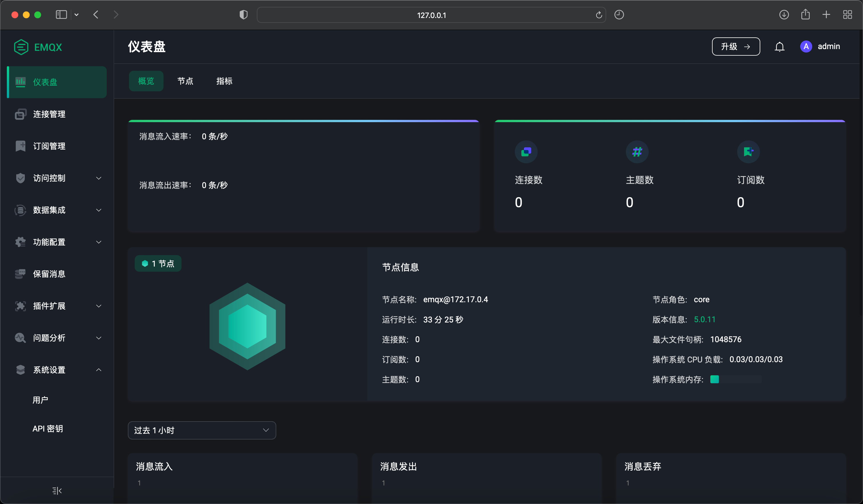Open the browser sidebar options chevron

[x=77, y=15]
